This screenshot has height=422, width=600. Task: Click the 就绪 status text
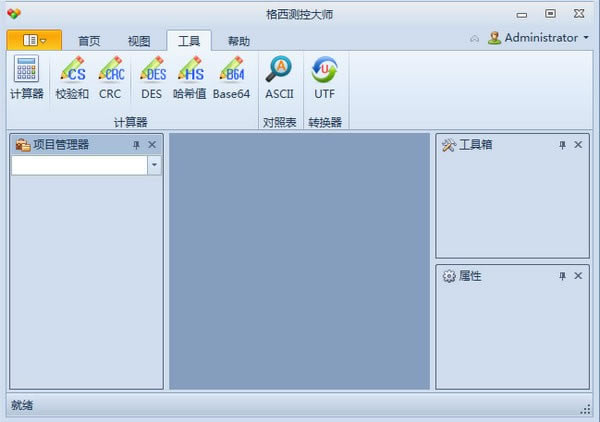tap(22, 405)
